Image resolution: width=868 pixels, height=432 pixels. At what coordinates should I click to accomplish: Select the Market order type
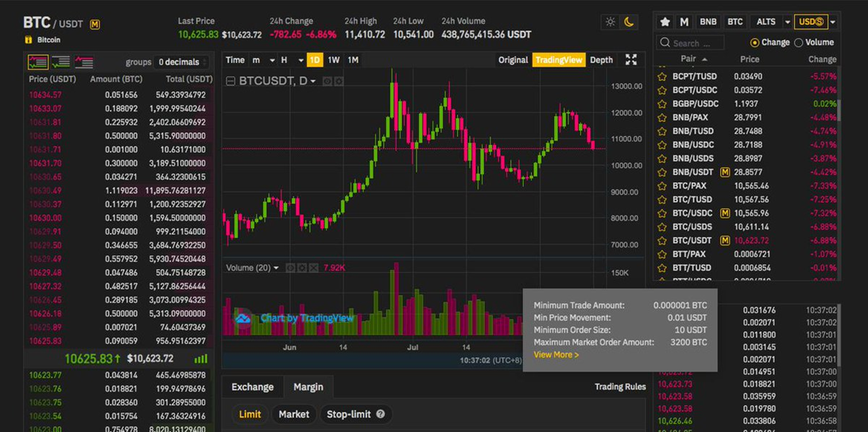click(x=293, y=414)
